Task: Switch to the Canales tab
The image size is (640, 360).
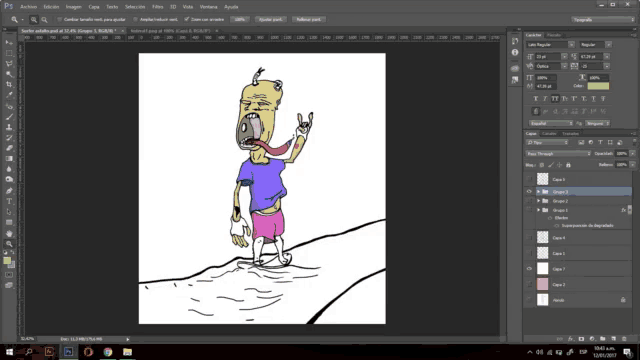Action: point(549,134)
